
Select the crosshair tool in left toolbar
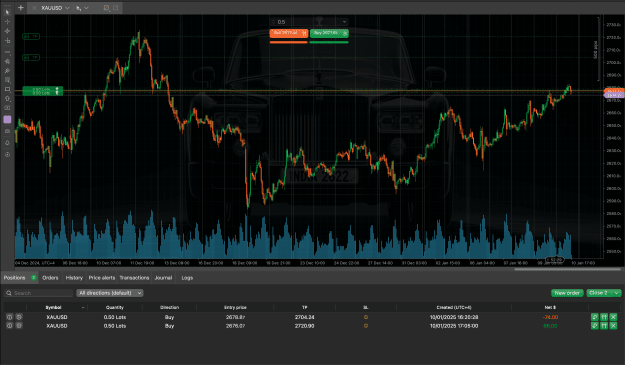click(x=7, y=22)
